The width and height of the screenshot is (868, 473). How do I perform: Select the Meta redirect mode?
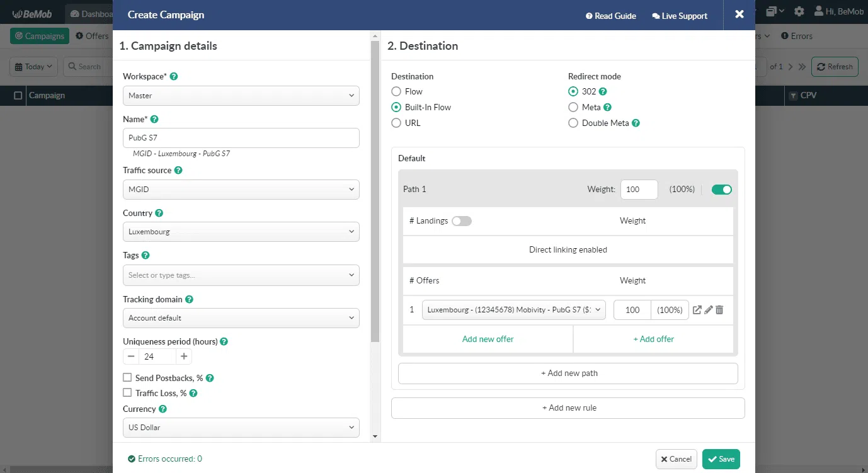pos(573,108)
